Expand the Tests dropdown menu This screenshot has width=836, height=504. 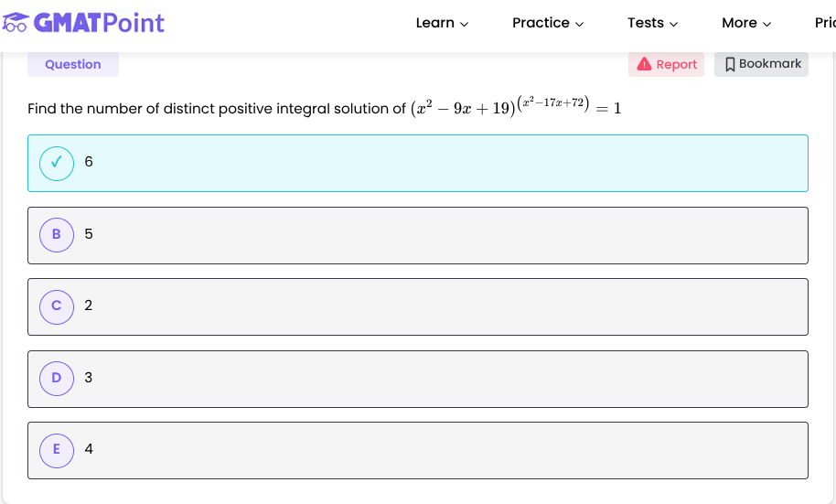(x=652, y=23)
